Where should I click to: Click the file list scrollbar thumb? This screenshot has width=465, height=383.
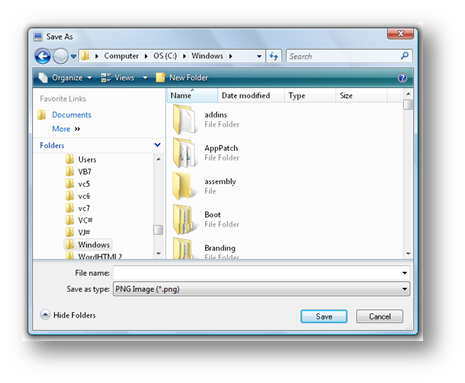tap(408, 105)
